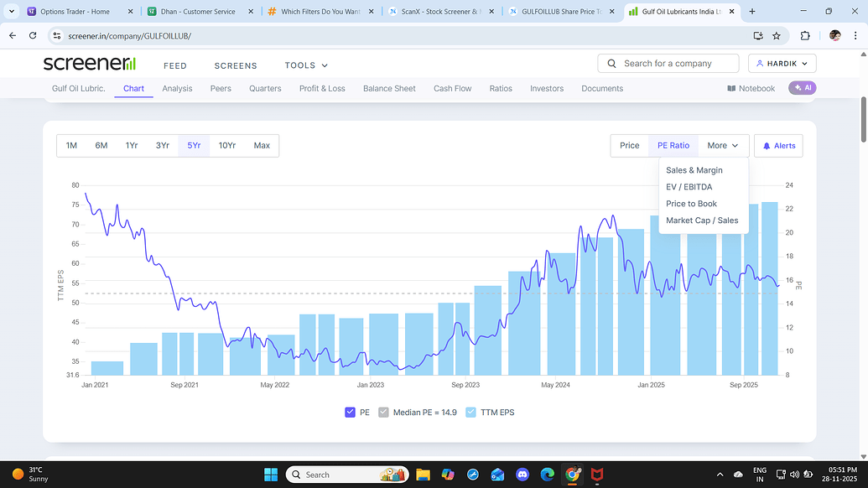Toggle the PE legend checkbox
The height and width of the screenshot is (488, 868).
click(x=351, y=412)
